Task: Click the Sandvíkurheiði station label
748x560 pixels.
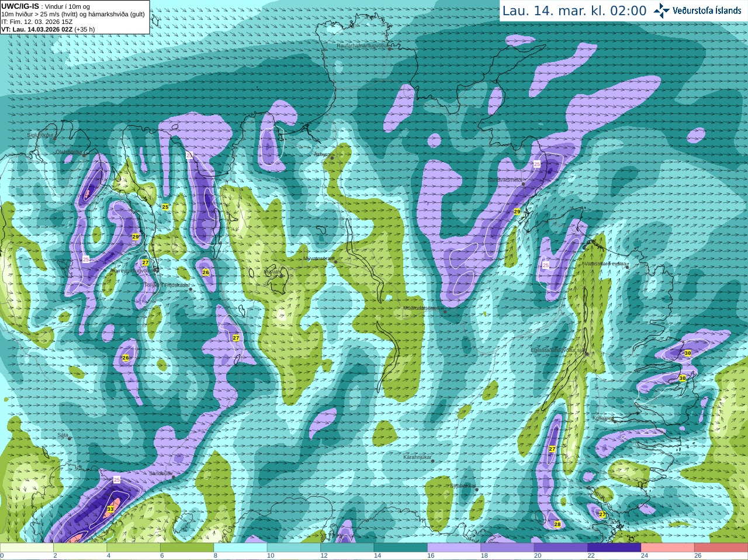Action: click(505, 180)
